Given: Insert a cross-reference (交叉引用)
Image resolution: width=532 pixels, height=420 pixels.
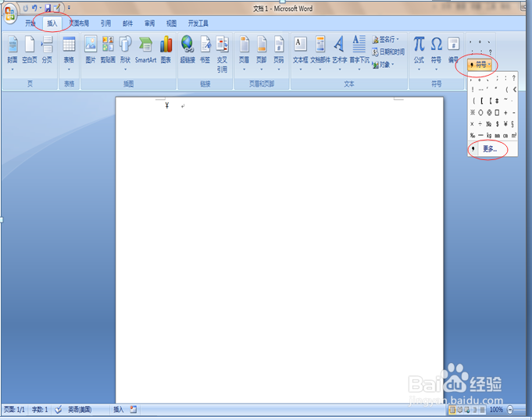Looking at the screenshot, I should coord(222,54).
